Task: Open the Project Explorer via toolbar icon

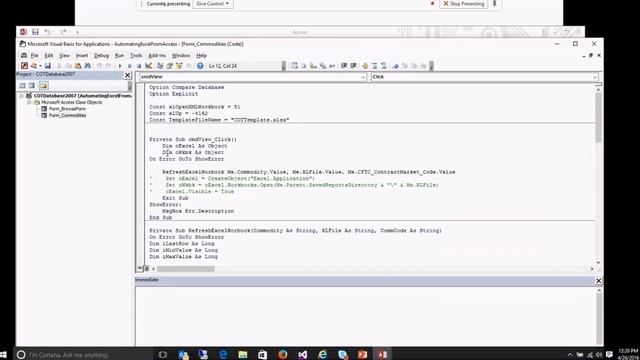Action: click(160, 66)
